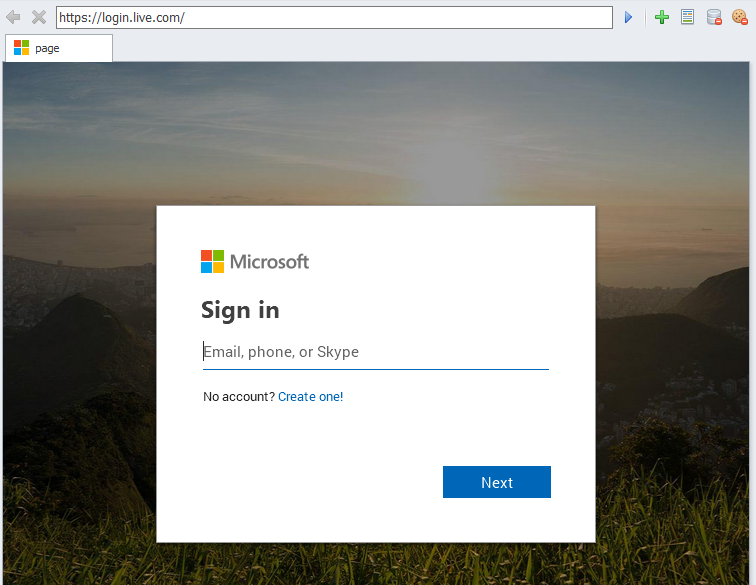Stop loading with the X icon
Image resolution: width=756 pixels, height=585 pixels.
39,17
